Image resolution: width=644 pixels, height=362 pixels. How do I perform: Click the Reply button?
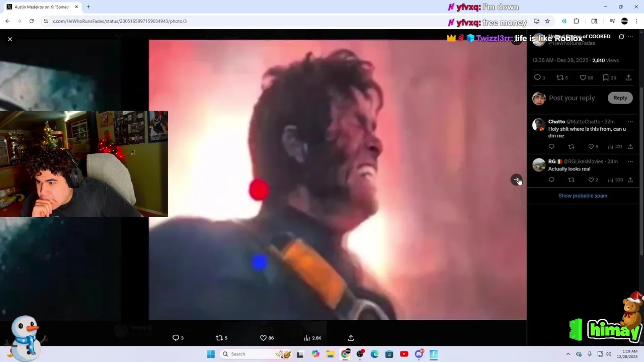click(620, 98)
